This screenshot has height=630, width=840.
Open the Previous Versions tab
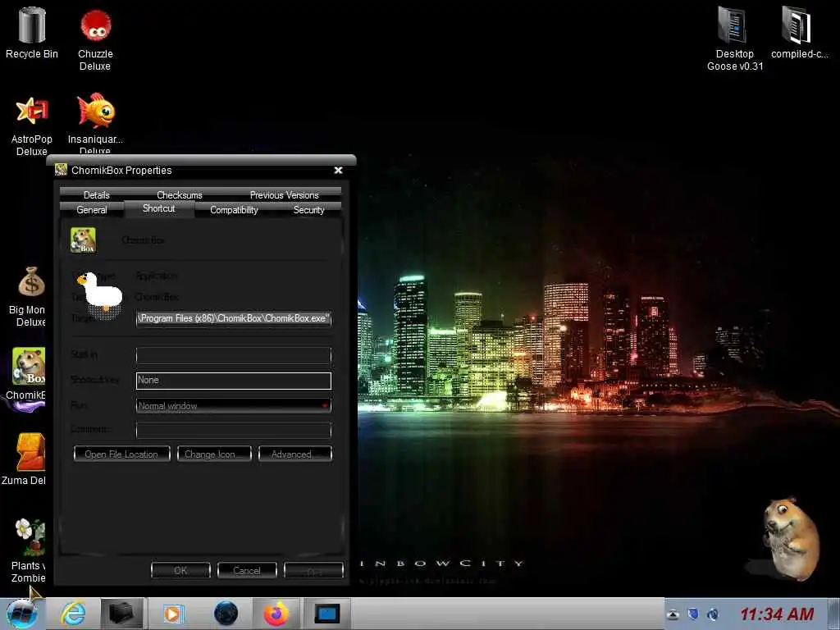284,195
